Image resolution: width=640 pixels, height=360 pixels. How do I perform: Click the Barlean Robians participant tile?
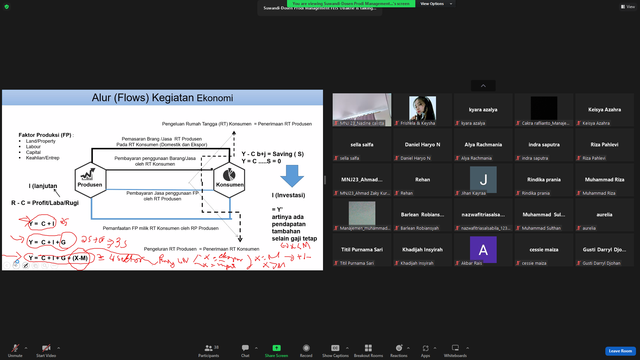point(422,215)
